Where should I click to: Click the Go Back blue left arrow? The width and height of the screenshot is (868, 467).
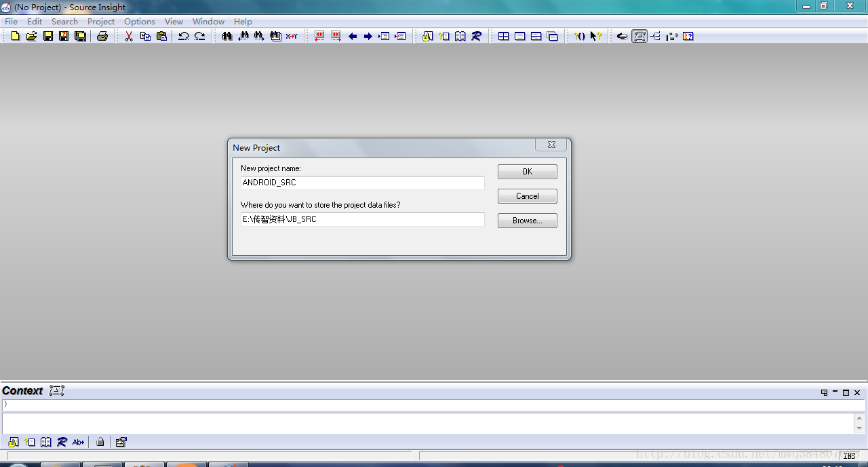(353, 36)
